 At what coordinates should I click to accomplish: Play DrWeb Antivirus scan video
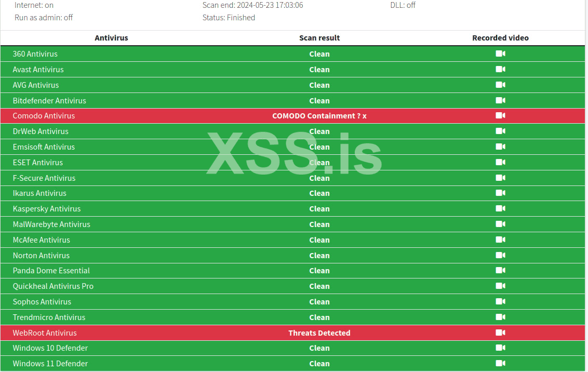point(500,131)
